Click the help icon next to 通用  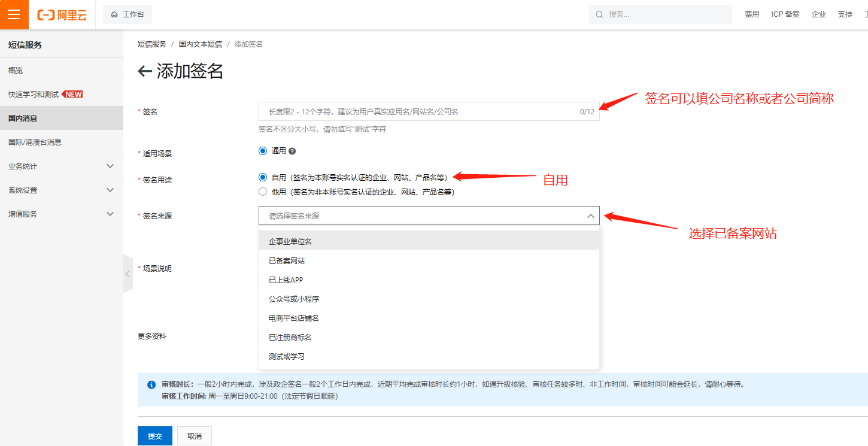point(292,151)
